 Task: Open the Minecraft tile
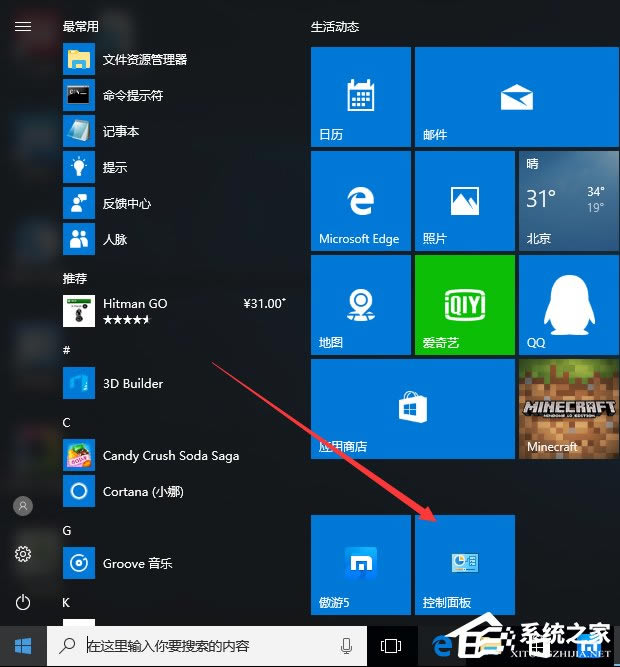tap(567, 408)
